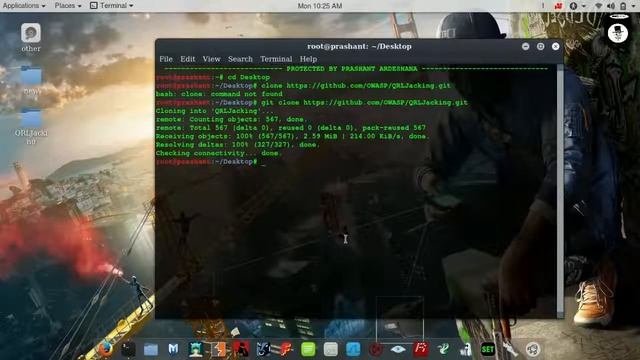The image size is (640, 360).
Task: Click the 'Receiving objects: 100%' line
Action: coord(293,136)
